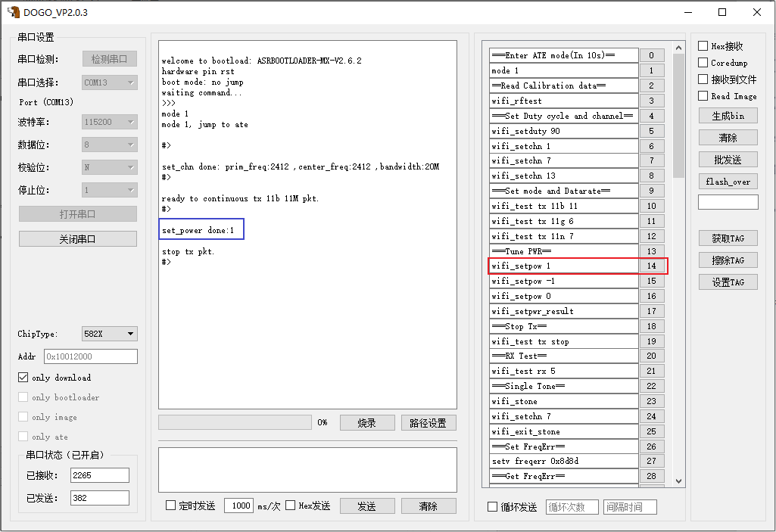Click the wifi_setpow -1 command field
Viewport: 776px width, 532px height.
[564, 281]
